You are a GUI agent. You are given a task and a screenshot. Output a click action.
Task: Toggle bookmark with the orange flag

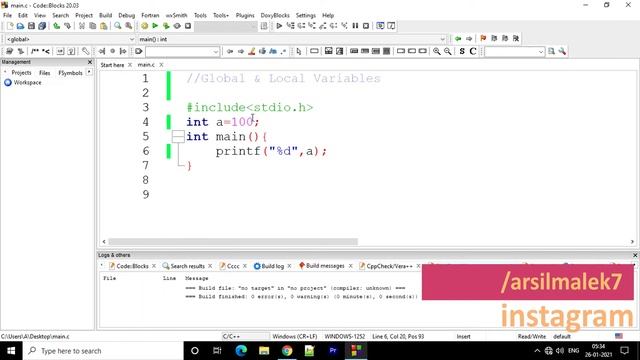coord(483,39)
